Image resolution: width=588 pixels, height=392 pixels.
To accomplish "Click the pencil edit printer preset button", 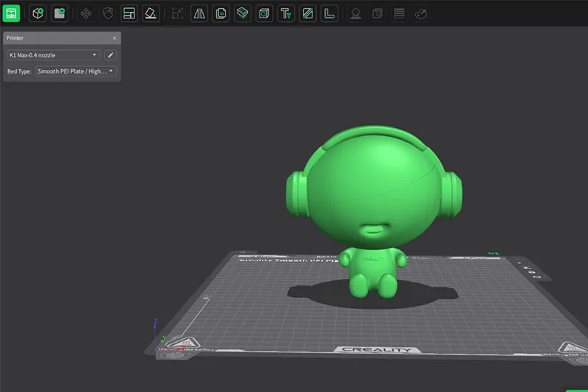I will (x=110, y=54).
